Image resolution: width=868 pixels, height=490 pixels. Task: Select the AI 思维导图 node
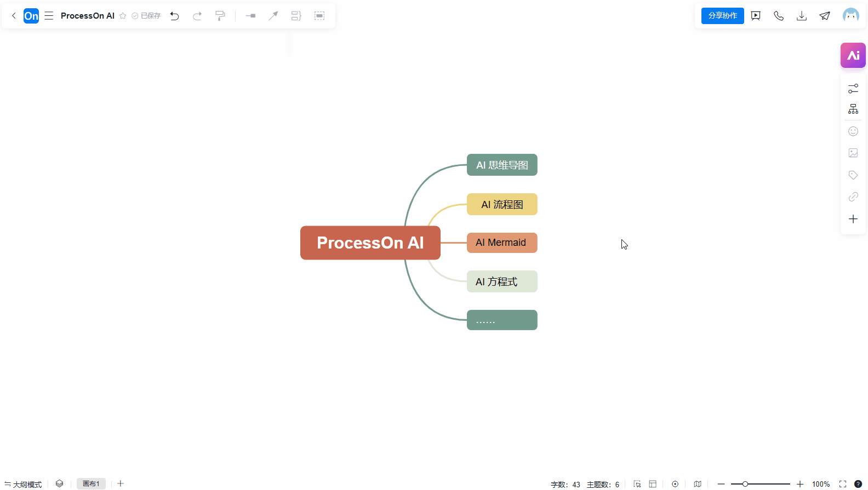pos(502,165)
